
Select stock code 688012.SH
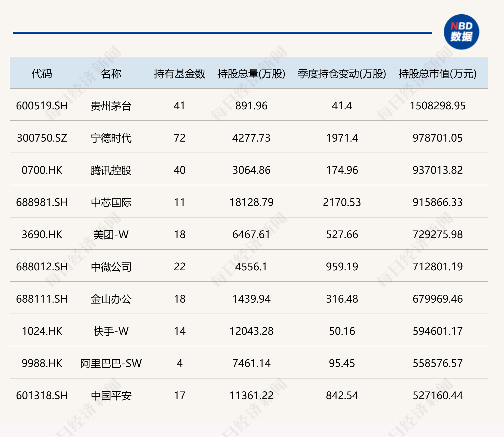tap(42, 267)
